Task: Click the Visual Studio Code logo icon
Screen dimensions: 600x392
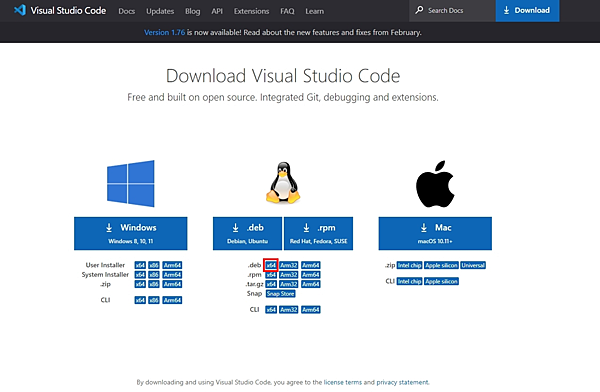Action: pos(20,10)
